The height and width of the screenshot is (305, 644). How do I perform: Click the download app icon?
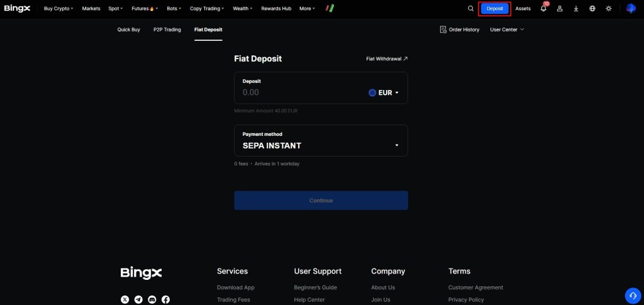(x=576, y=9)
